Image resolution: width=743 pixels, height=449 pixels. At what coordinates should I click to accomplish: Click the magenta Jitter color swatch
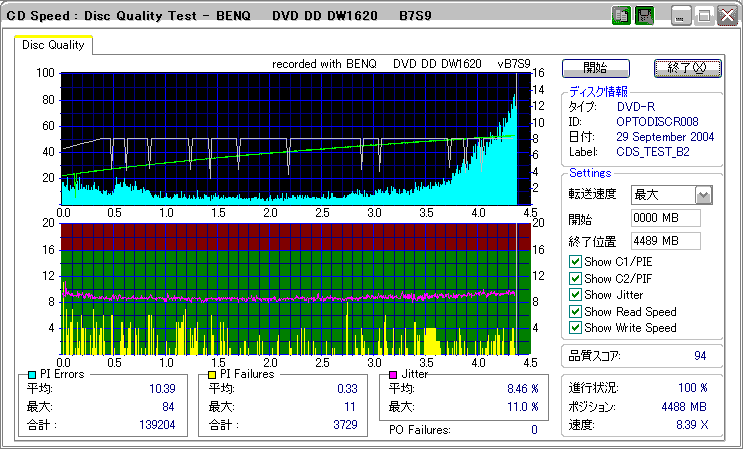pos(393,374)
